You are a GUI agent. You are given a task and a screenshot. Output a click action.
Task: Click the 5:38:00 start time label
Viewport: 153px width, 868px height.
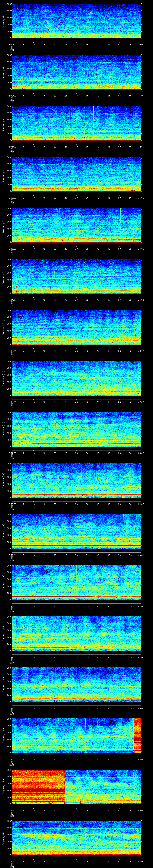[x=12, y=504]
